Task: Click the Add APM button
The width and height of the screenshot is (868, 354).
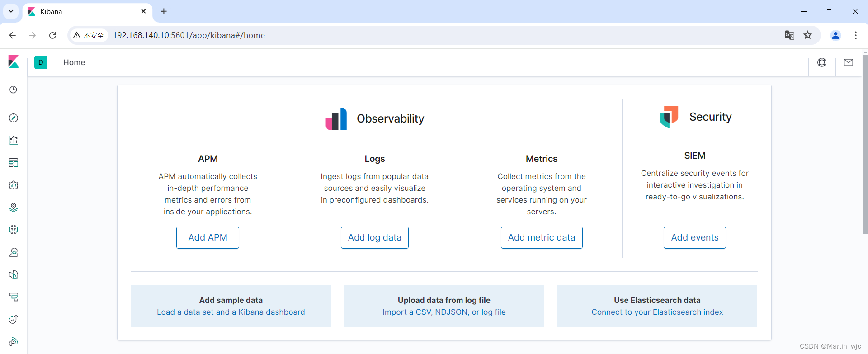Action: point(208,237)
